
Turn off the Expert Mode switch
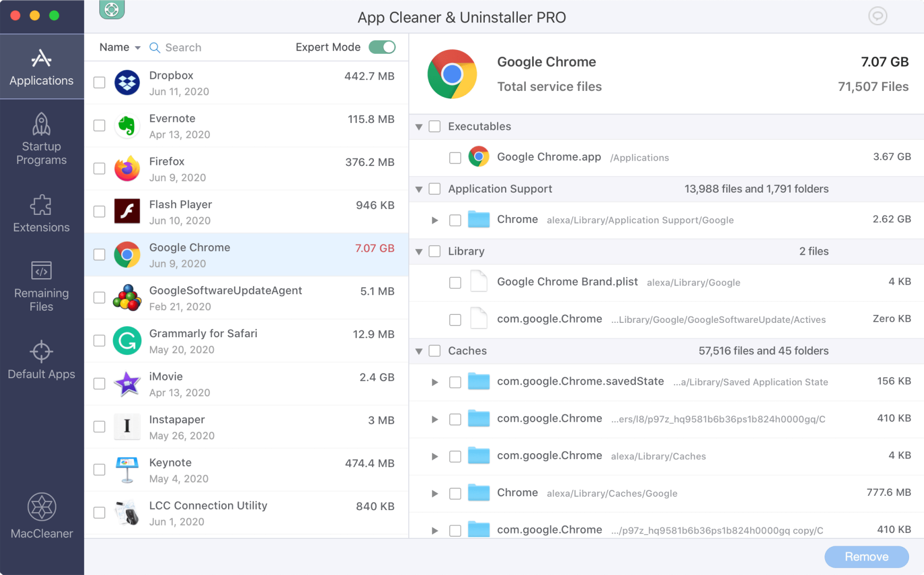(382, 47)
